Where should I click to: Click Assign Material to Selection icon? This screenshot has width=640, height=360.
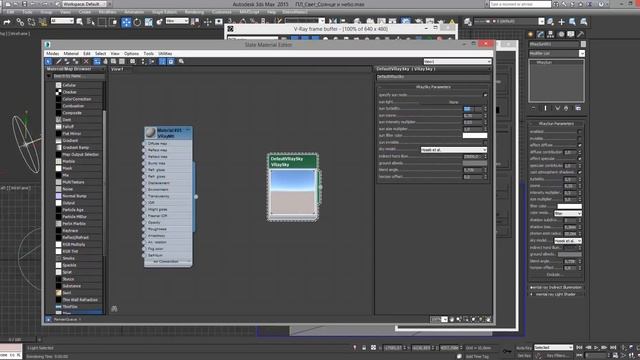coord(76,62)
